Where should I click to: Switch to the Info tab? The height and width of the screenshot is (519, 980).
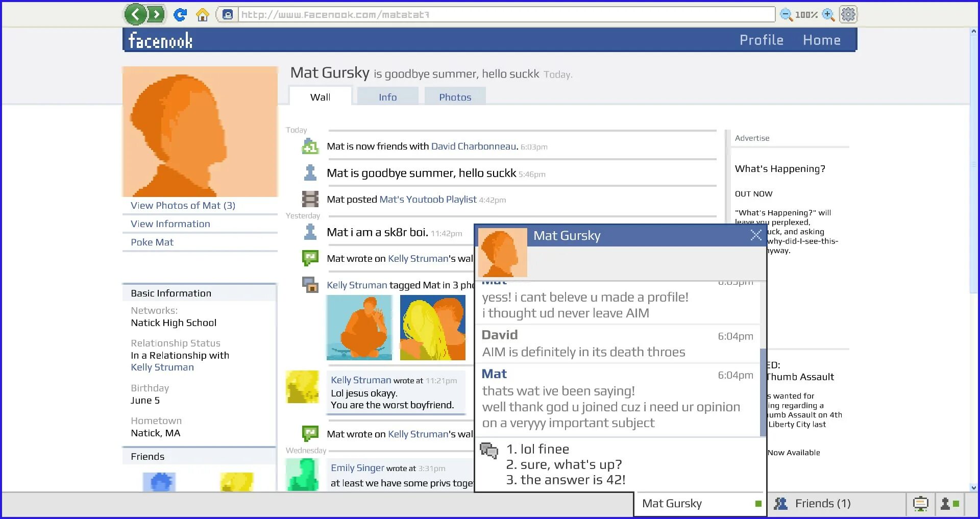[x=387, y=96]
